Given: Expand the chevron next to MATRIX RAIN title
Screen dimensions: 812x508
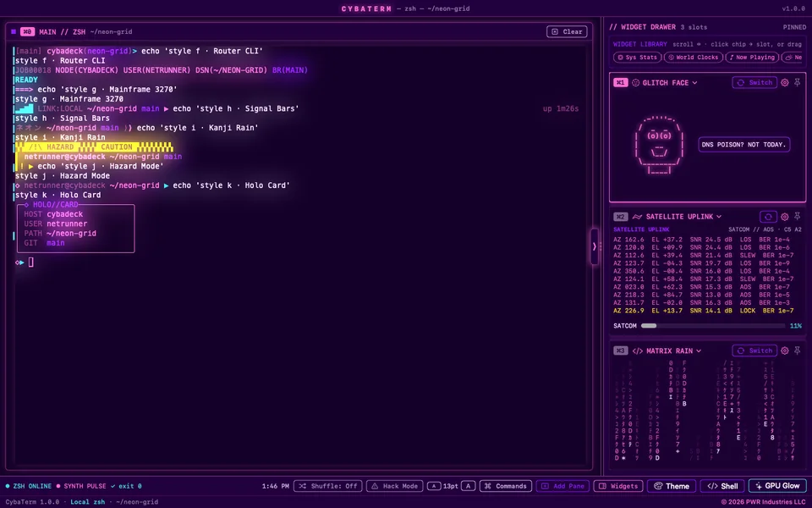Looking at the screenshot, I should tap(699, 351).
